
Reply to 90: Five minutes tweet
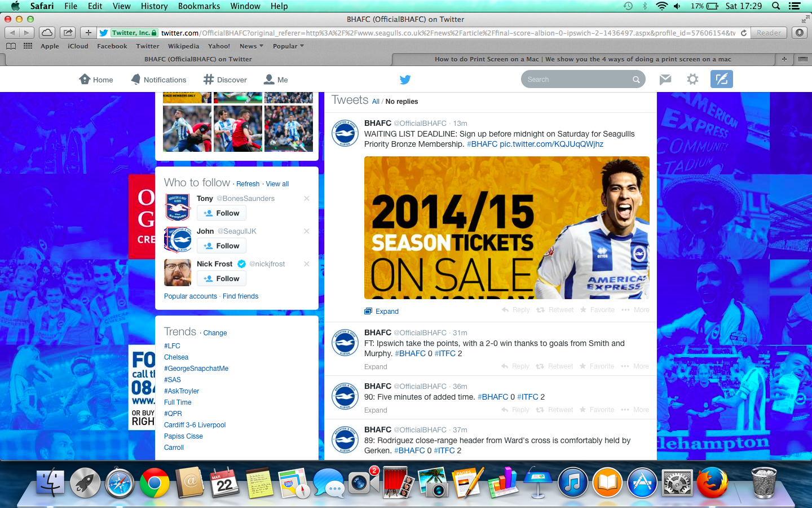515,410
